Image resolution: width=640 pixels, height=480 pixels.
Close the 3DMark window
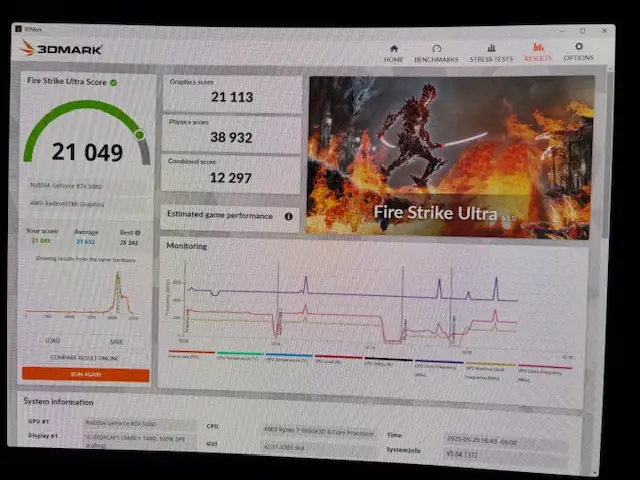(604, 31)
